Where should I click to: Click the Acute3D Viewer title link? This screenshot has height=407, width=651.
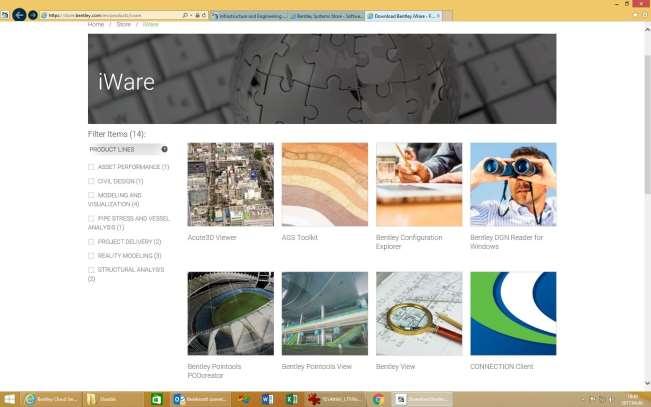point(212,238)
